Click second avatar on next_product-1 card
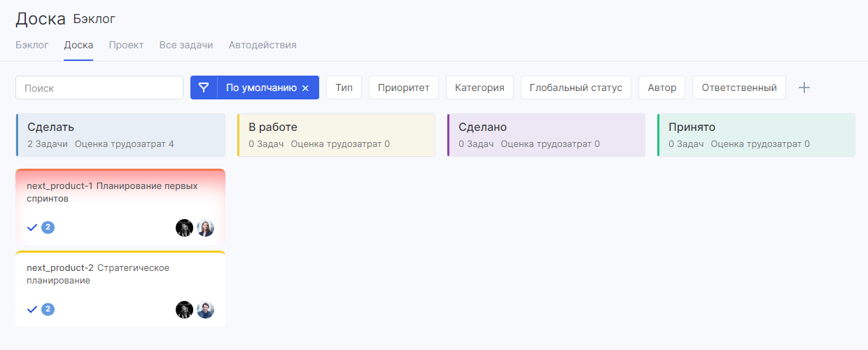868x350 pixels. (x=205, y=227)
